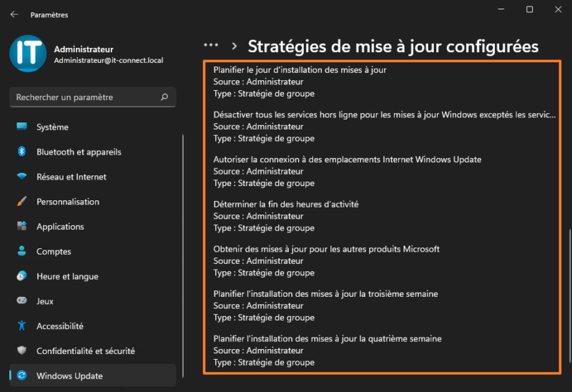Select the Personnalisation brush icon

coord(22,201)
